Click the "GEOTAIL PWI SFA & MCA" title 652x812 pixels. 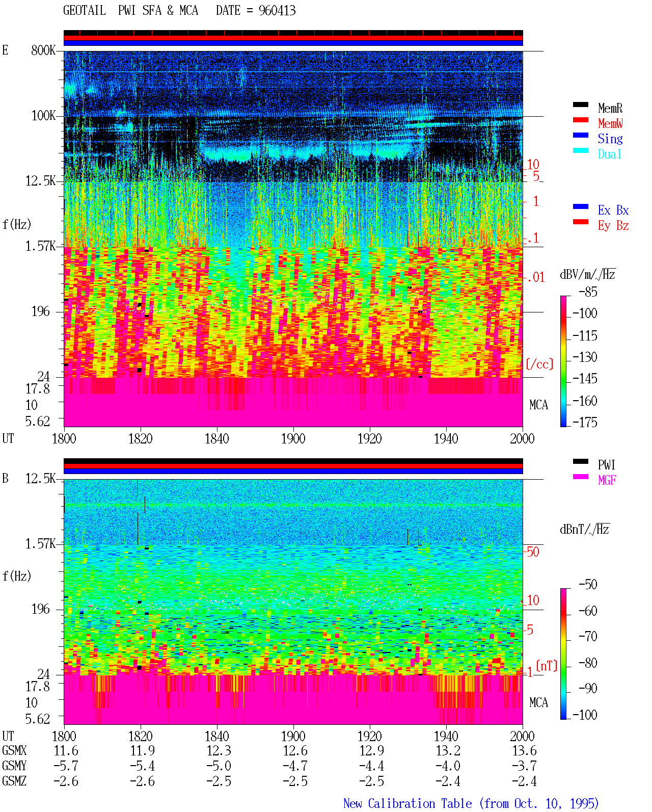click(130, 10)
